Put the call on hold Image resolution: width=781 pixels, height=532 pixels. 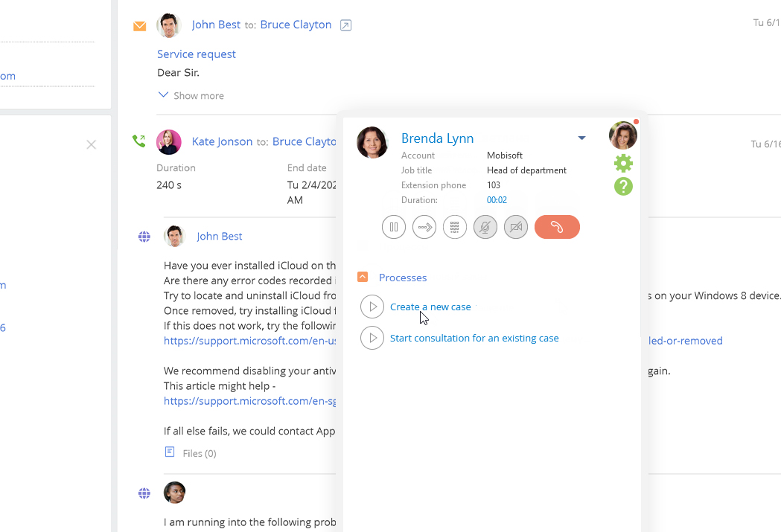tap(394, 227)
